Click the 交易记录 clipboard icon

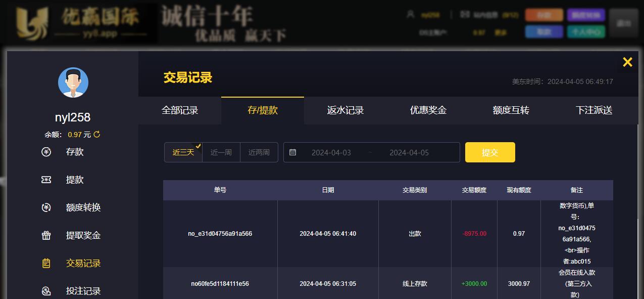[46, 263]
